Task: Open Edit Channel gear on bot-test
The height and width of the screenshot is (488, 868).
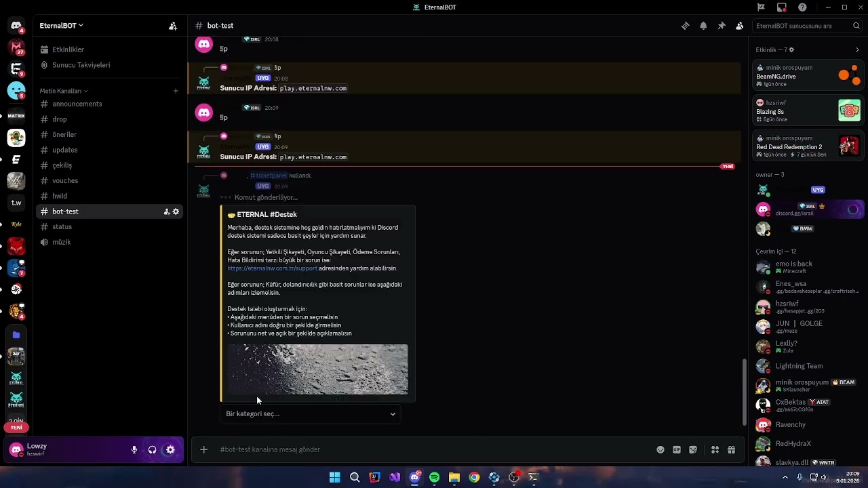Action: 176,211
